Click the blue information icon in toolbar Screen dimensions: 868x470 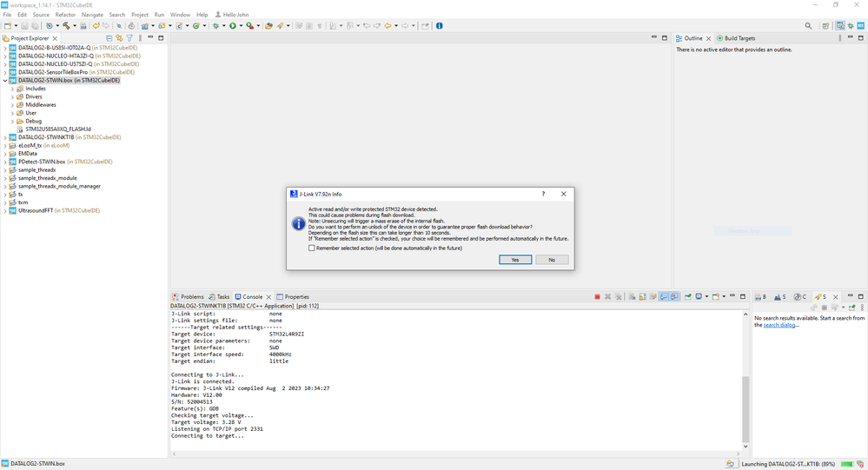(439, 25)
